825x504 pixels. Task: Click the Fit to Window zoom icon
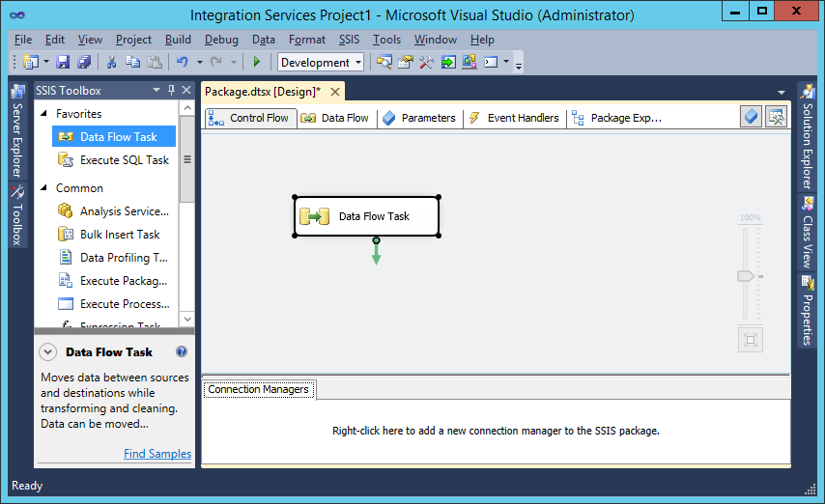751,340
